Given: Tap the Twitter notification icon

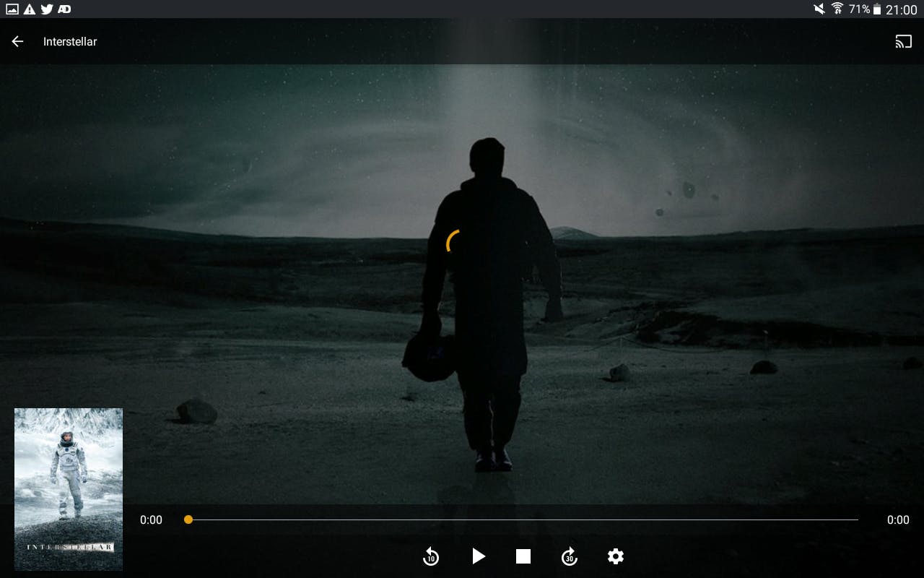Looking at the screenshot, I should tap(47, 9).
